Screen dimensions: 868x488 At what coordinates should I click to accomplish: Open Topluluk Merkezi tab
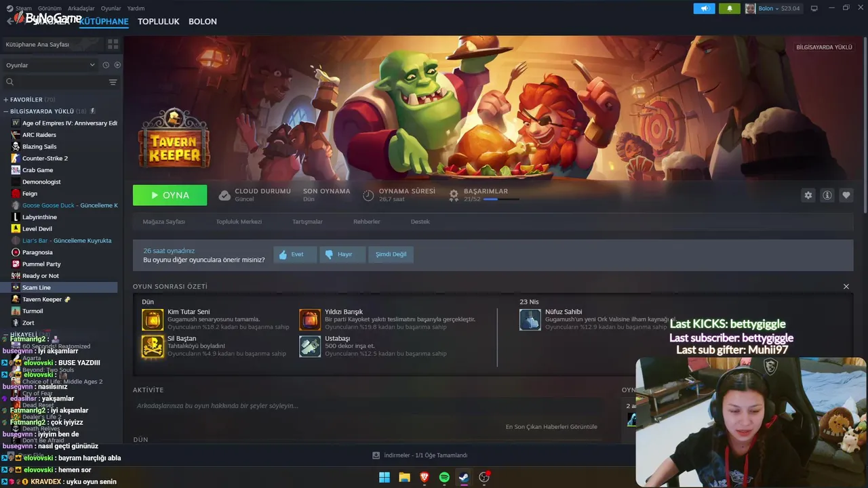pyautogui.click(x=239, y=222)
